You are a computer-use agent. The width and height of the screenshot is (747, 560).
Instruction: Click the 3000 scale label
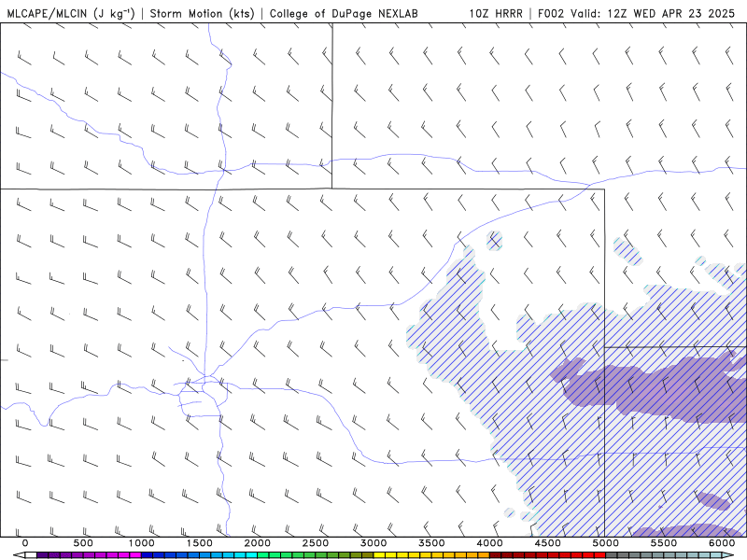[x=374, y=543]
